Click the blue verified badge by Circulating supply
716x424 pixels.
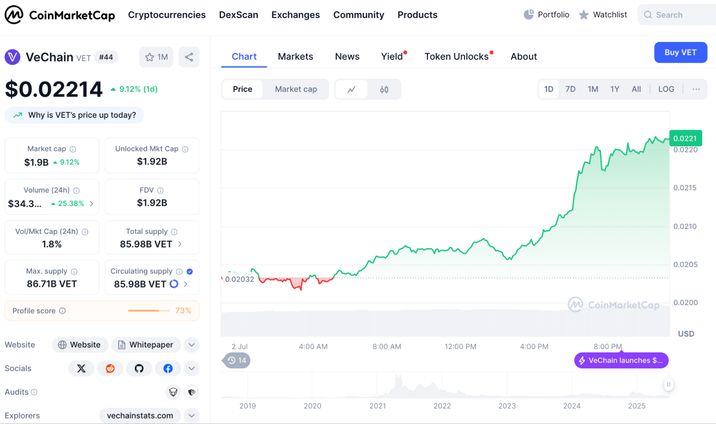click(x=190, y=272)
